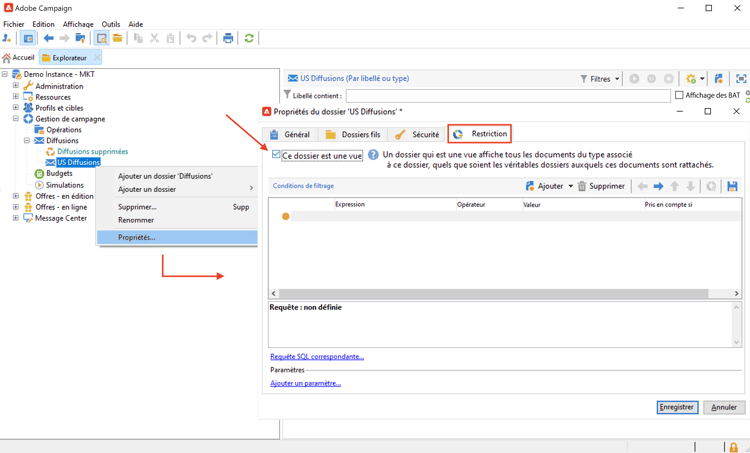Switch to the Sécurité tab
This screenshot has height=453, width=750.
point(417,134)
